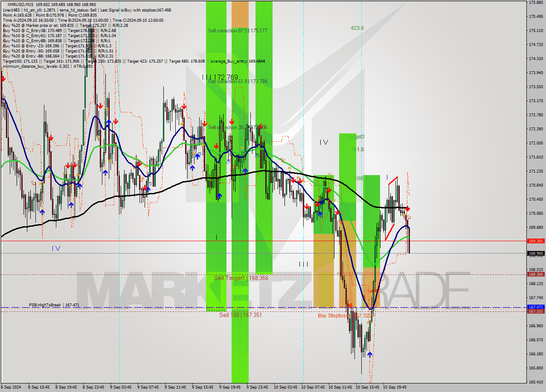Click the '8 Sep 2024' date label
The image size is (546, 392).
click(11, 388)
